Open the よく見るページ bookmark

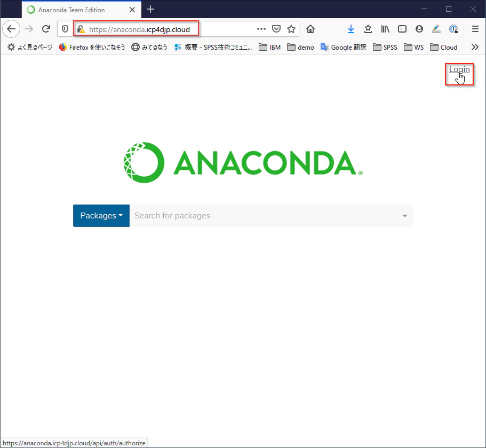30,47
